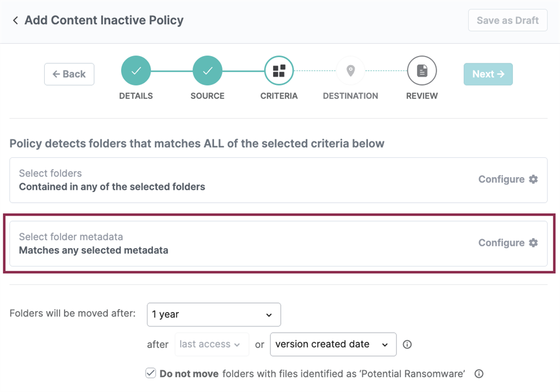Proceed with the Next button
The image size is (560, 392).
[488, 74]
